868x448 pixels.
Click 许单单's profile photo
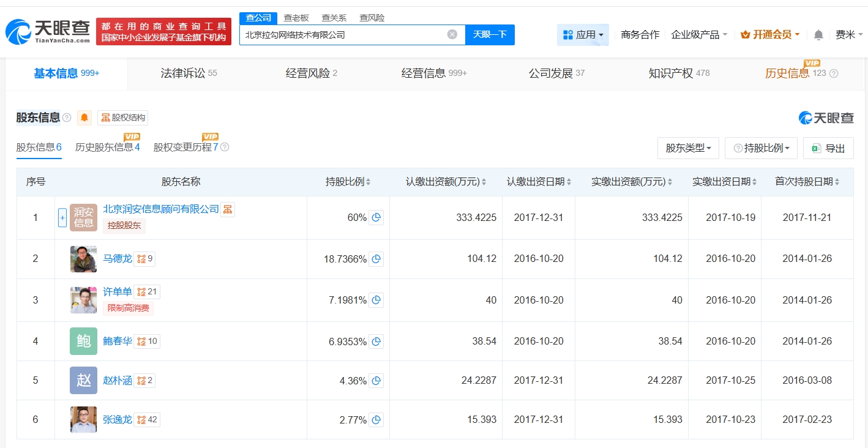83,300
